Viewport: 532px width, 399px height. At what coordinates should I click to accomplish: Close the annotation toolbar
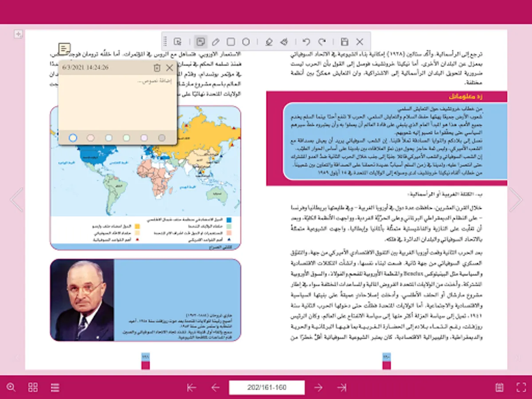360,42
